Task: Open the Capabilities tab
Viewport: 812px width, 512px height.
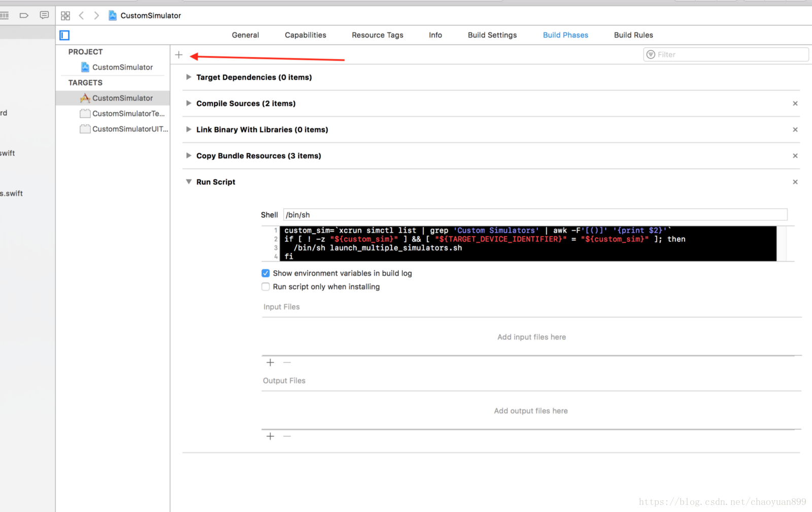Action: click(x=306, y=35)
